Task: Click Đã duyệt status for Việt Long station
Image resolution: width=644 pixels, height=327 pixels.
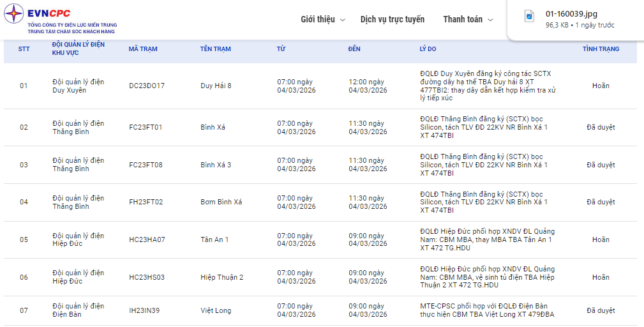Action: coord(601,310)
